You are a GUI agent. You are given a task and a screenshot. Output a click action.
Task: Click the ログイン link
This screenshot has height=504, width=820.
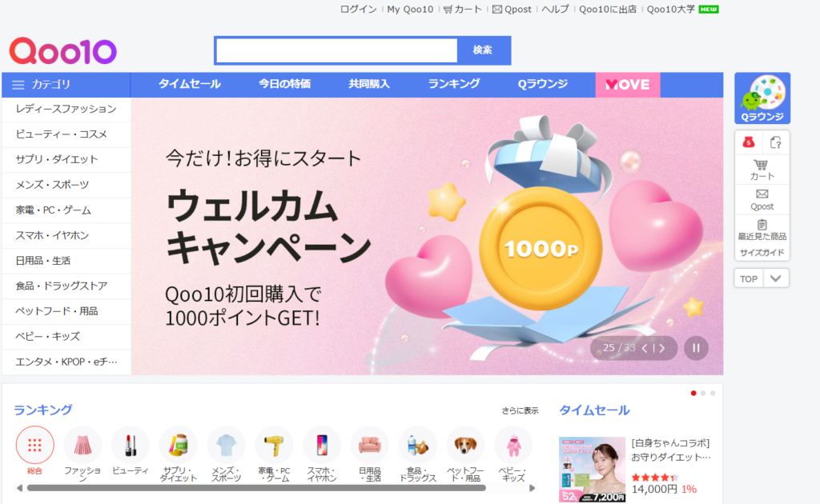point(358,10)
